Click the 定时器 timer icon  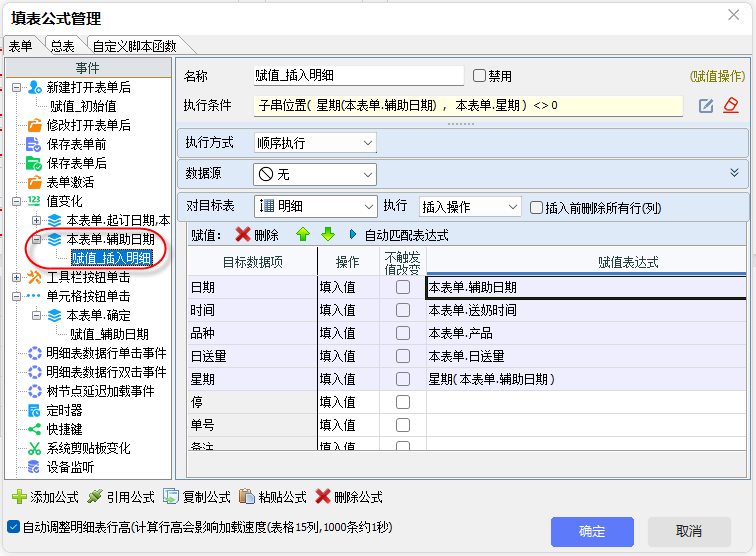[34, 410]
